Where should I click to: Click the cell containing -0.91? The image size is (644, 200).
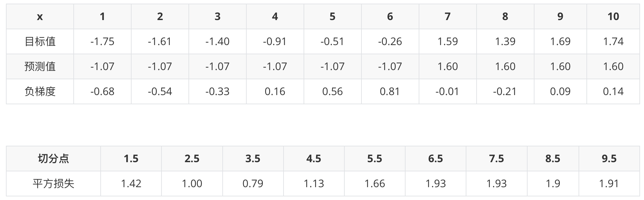[275, 41]
